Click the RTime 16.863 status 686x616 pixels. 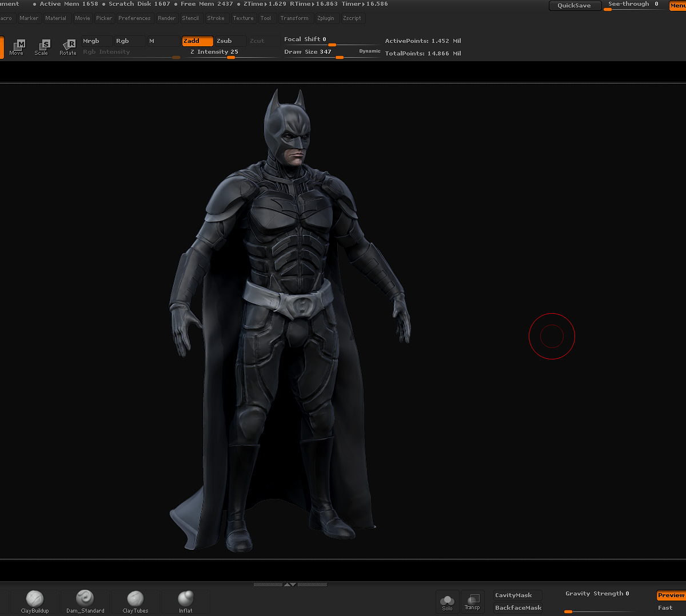(x=314, y=4)
